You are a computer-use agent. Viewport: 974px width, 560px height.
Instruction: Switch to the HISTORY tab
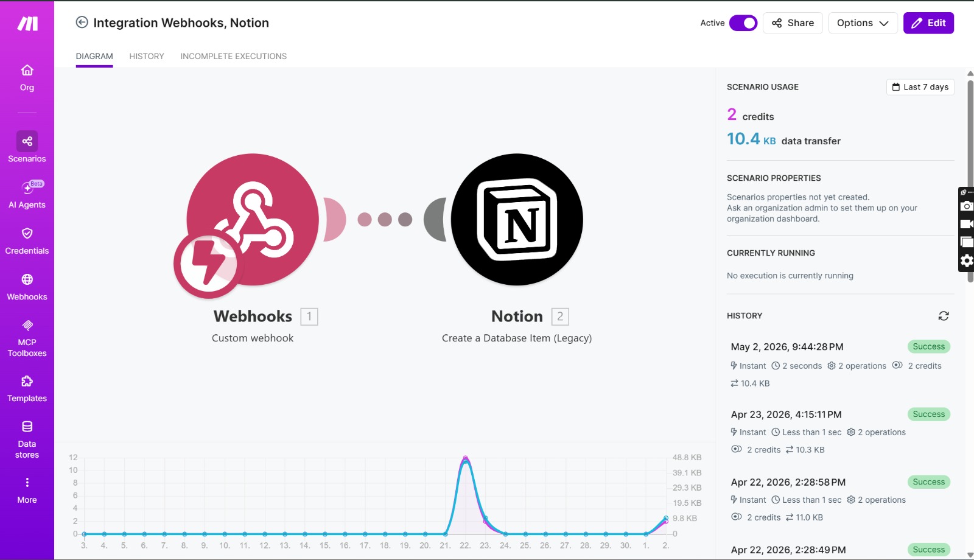tap(147, 56)
